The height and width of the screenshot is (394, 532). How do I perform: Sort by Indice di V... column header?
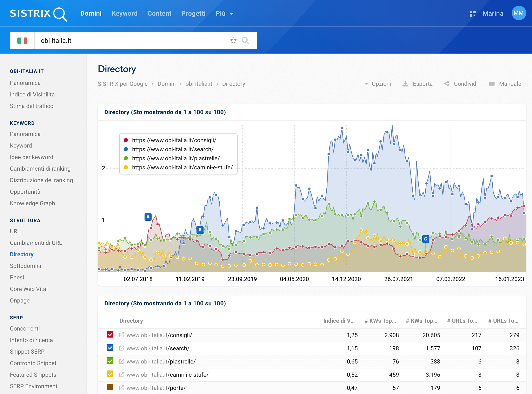point(339,321)
